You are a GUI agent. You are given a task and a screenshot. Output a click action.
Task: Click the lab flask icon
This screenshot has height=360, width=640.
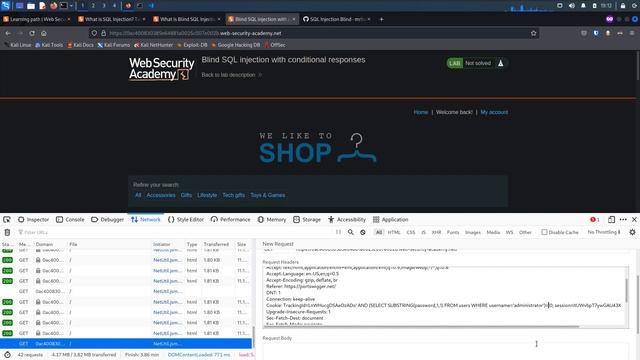[x=500, y=63]
